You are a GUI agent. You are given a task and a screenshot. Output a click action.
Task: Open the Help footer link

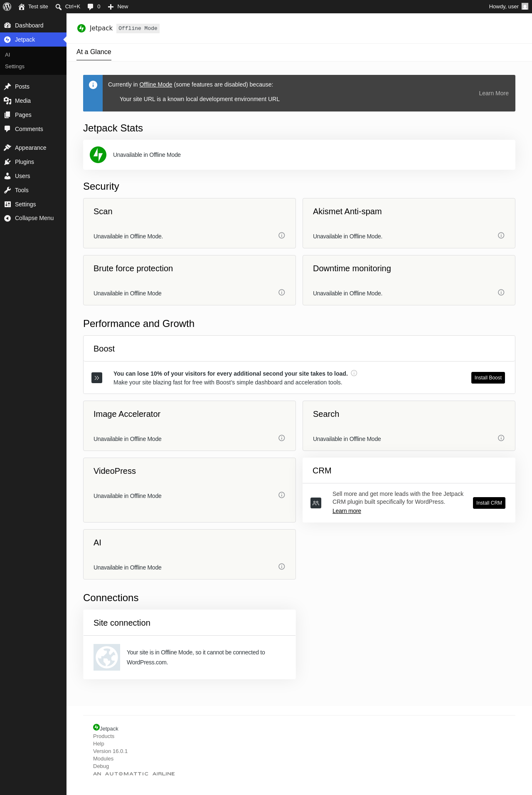[x=99, y=744]
